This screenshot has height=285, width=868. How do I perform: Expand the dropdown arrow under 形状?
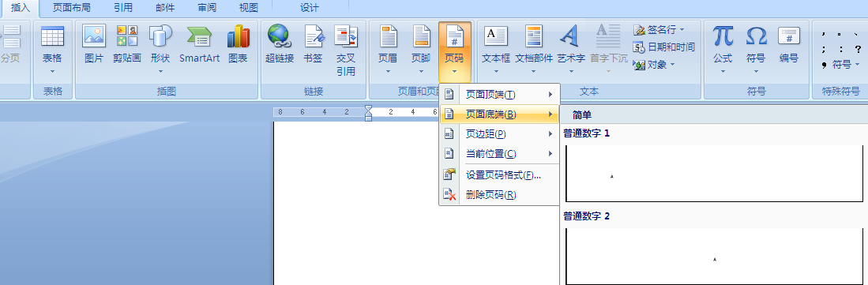(x=160, y=71)
